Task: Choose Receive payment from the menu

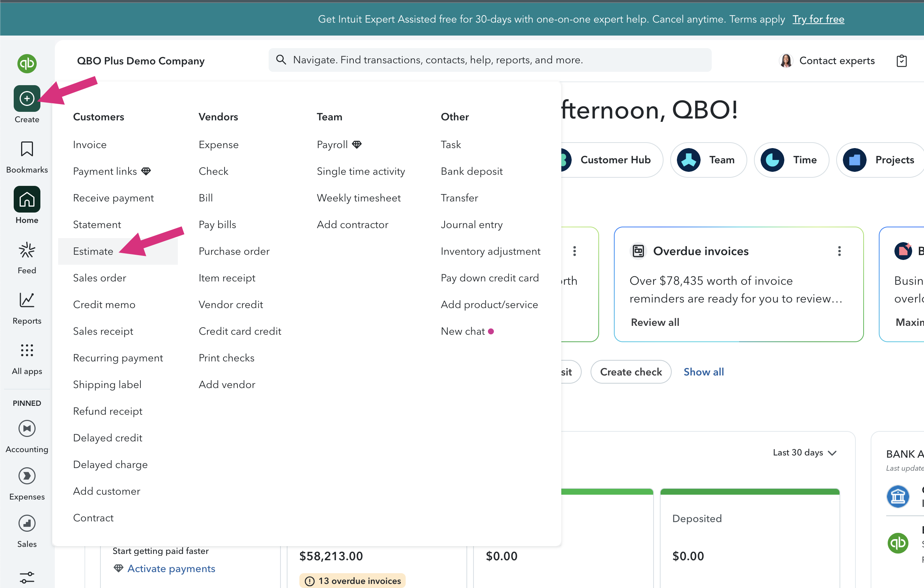Action: (113, 198)
